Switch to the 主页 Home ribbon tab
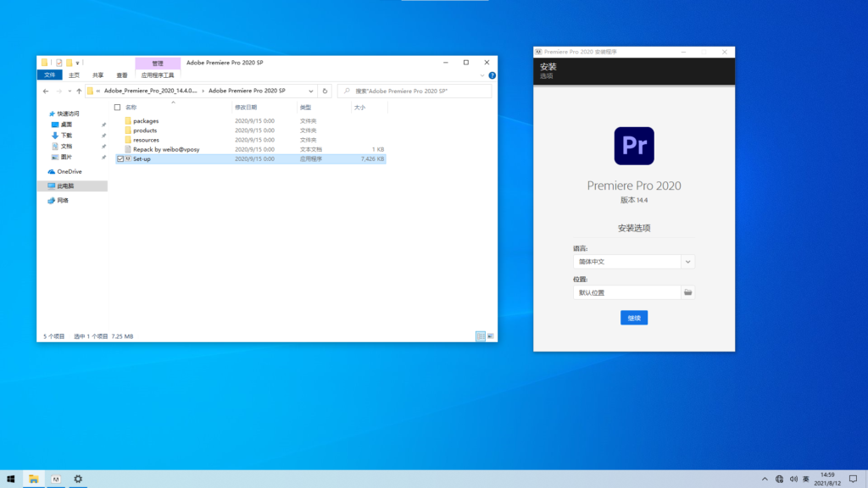The width and height of the screenshot is (868, 488). click(x=74, y=75)
